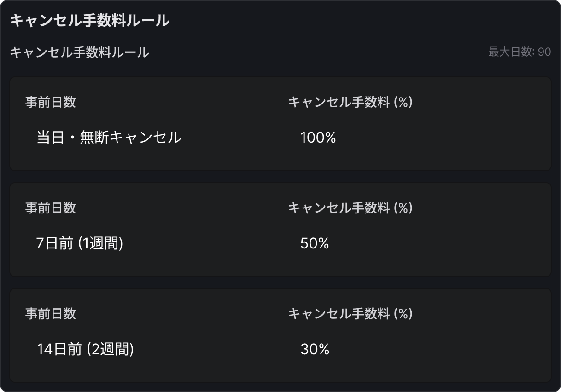Image resolution: width=561 pixels, height=392 pixels.
Task: Click the smaller キャンセル手数料ルール section subtitle
Action: click(79, 52)
